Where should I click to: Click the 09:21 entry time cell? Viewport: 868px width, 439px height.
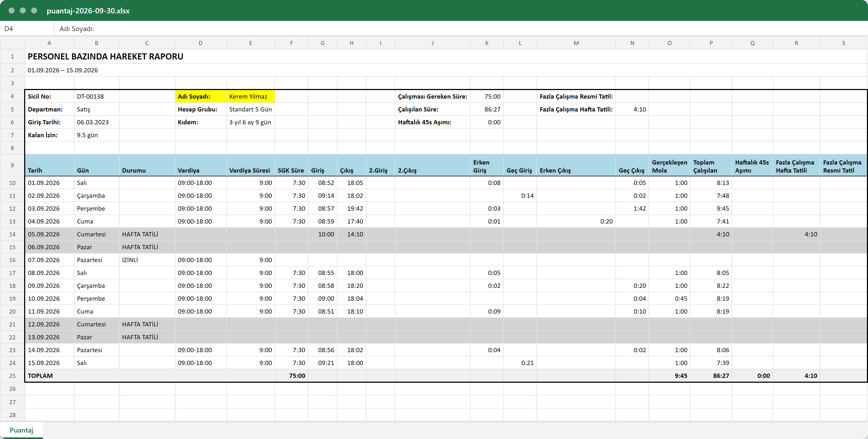point(322,363)
